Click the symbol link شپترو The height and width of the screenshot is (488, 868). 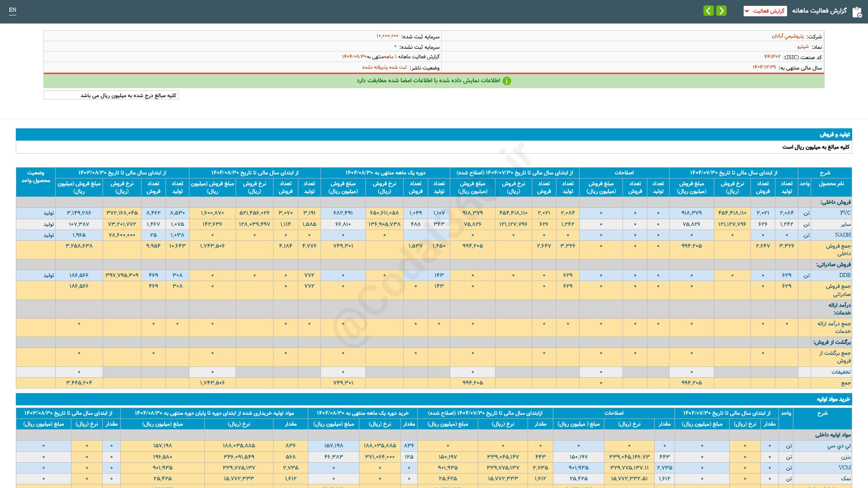(x=802, y=47)
